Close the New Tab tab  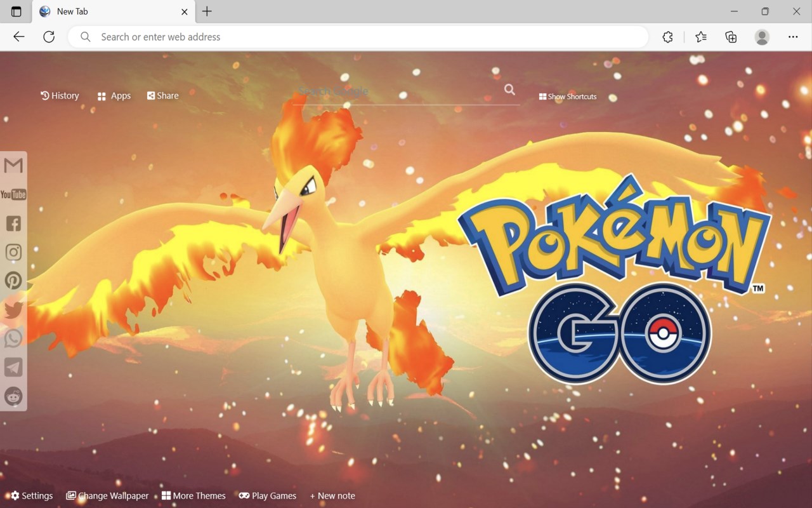(x=185, y=11)
